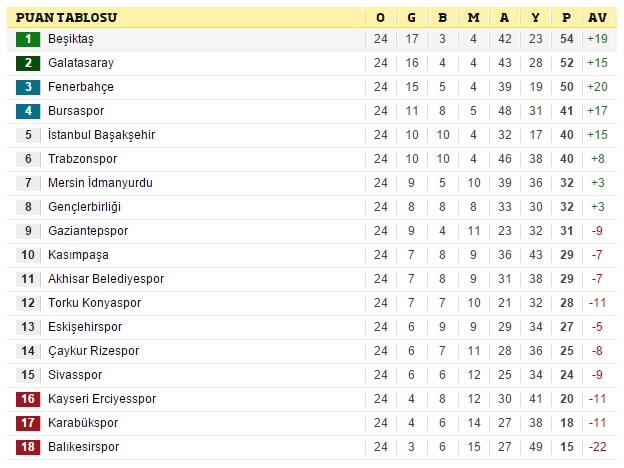Click the PUAN TABLOSU title
The image size is (624, 468).
[66, 18]
